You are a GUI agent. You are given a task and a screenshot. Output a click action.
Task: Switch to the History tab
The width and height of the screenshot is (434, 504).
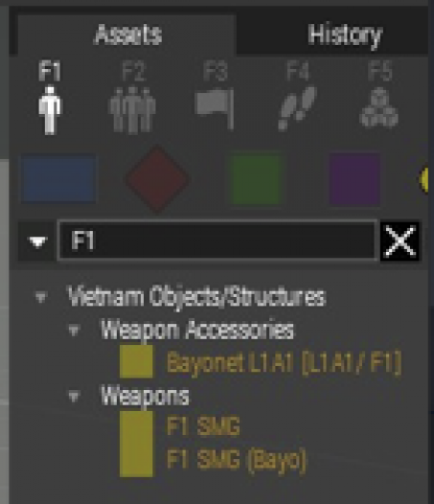pos(345,34)
